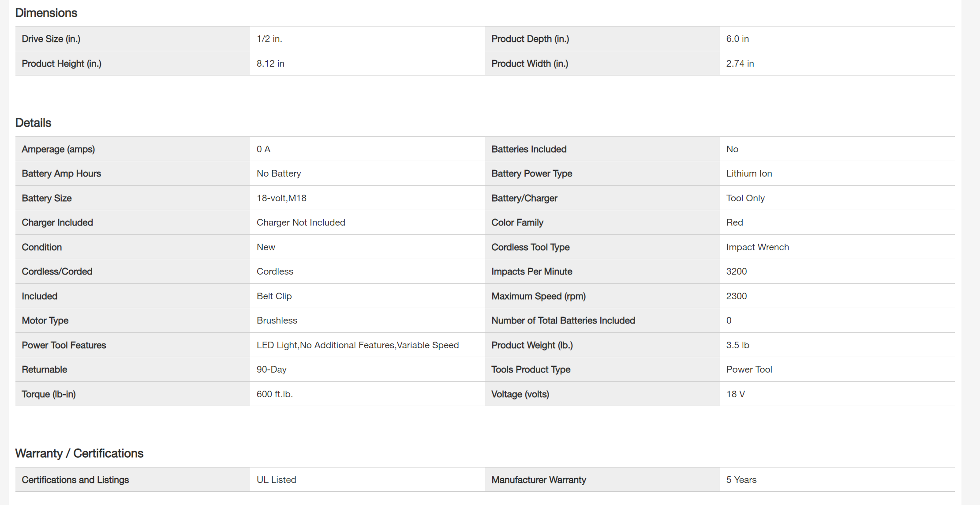Click the Details section heading
The image size is (980, 505).
pyautogui.click(x=34, y=123)
